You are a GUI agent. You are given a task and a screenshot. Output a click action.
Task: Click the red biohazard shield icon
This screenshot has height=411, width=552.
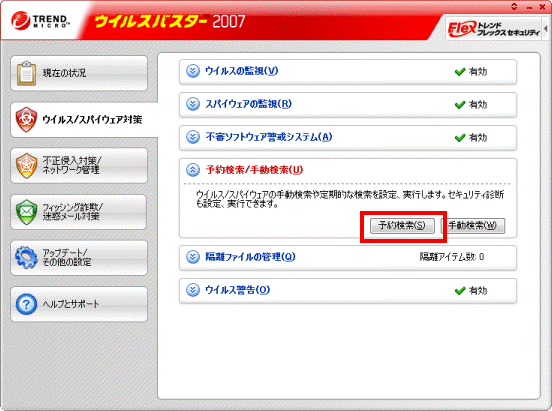[26, 120]
